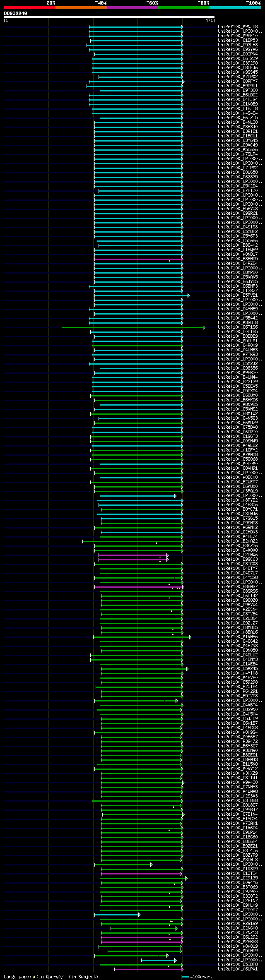Image resolution: width=265 pixels, height=980 pixels.
Task: Select subject label UniRef100_Q39290
Action: pyautogui.click(x=238, y=63)
